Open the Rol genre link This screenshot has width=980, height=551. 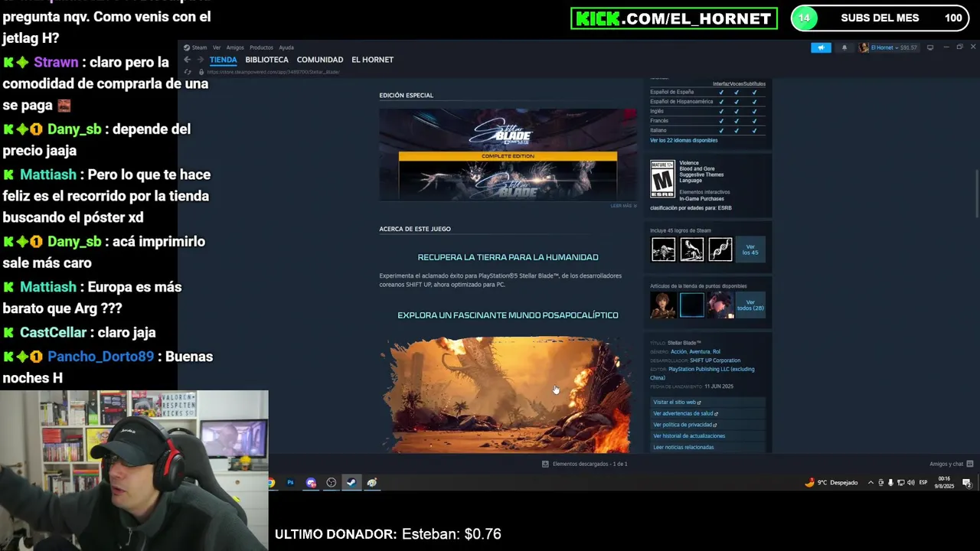[717, 352]
